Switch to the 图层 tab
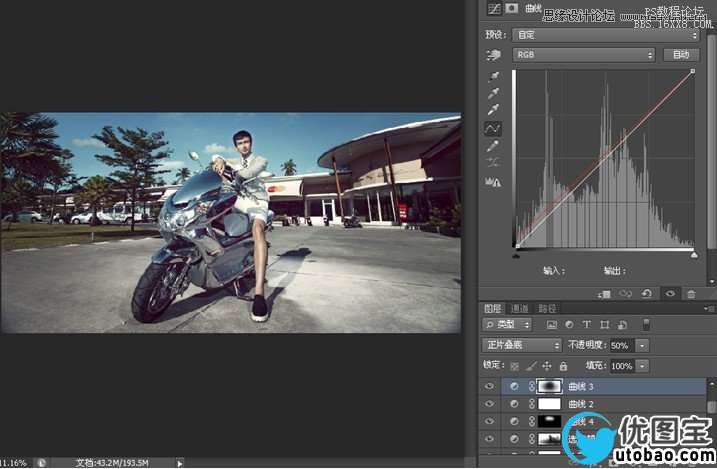 pos(492,309)
